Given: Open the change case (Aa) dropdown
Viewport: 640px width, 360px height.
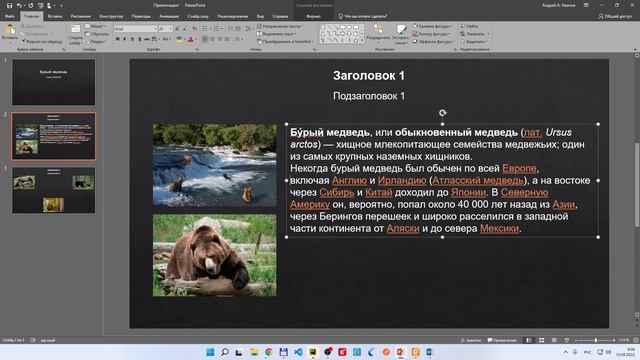Looking at the screenshot, I should pos(166,39).
